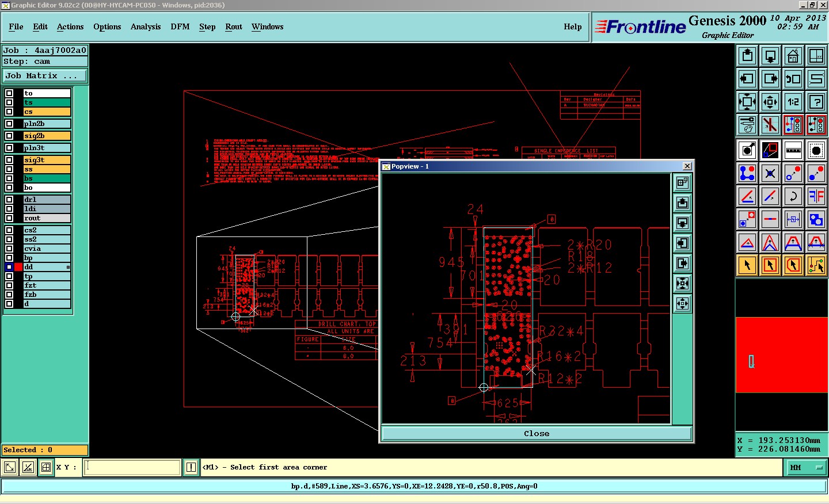The image size is (829, 504).
Task: Click the snap crossed-line icon
Action: pos(770,125)
